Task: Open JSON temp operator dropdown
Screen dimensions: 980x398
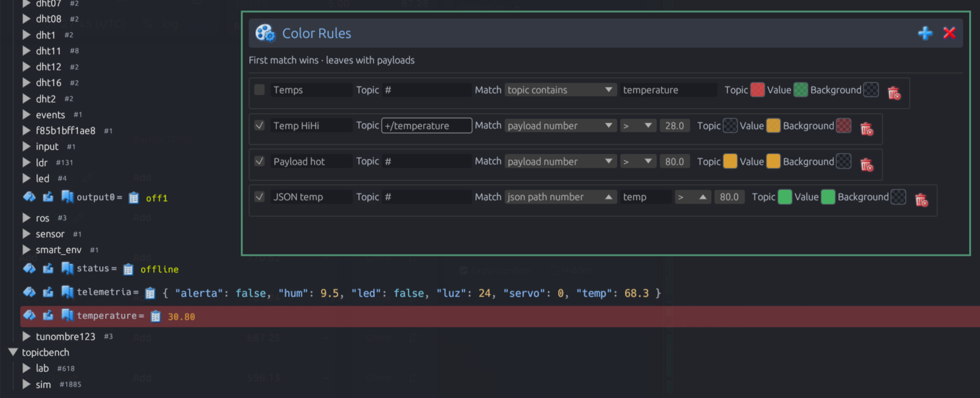Action: 692,197
